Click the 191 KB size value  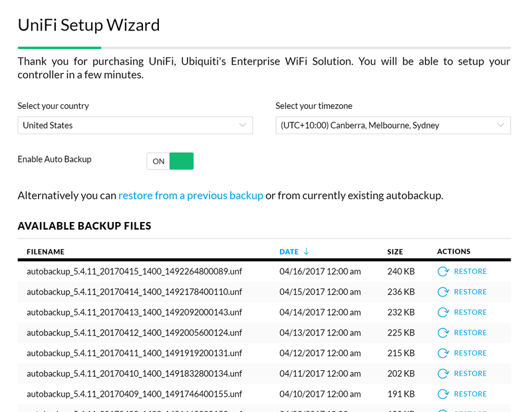click(x=401, y=393)
